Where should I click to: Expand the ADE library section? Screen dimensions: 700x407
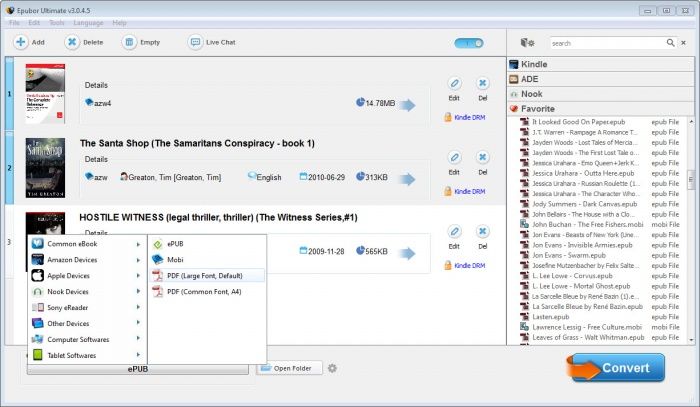601,79
